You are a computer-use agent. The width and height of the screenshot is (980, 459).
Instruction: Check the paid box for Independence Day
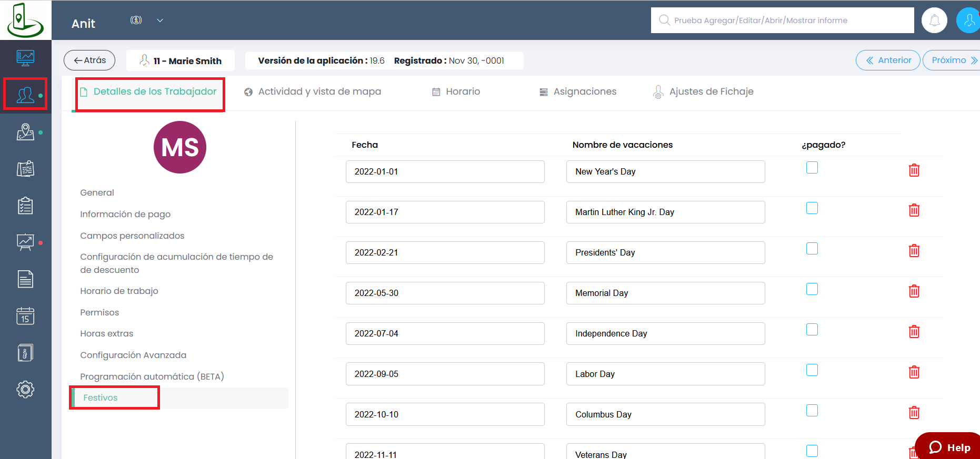point(812,330)
